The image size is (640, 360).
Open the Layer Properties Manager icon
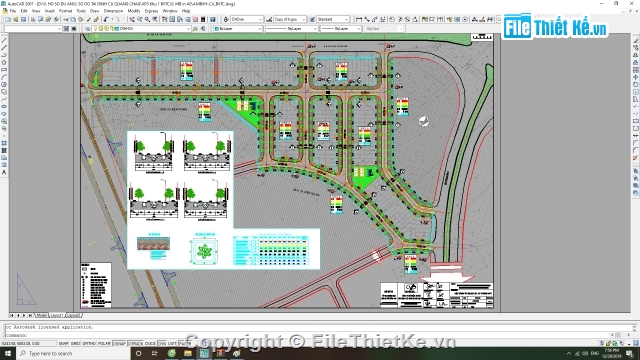pyautogui.click(x=87, y=29)
